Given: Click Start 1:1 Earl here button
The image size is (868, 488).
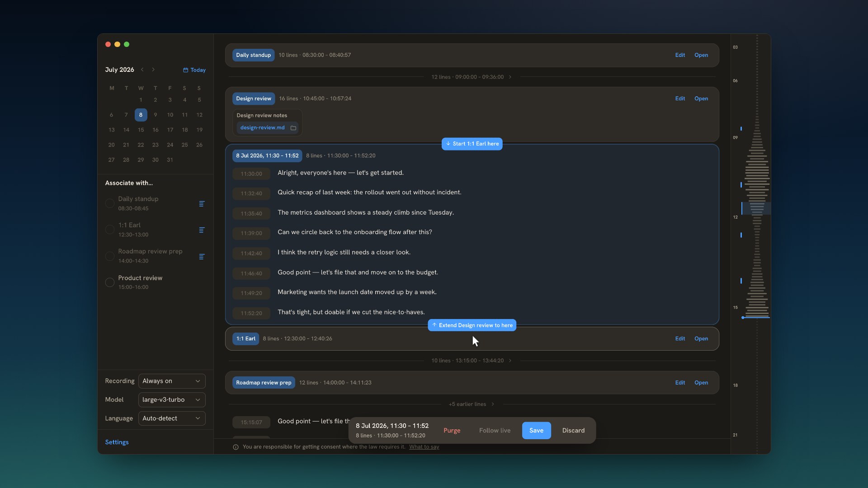Looking at the screenshot, I should tap(472, 144).
